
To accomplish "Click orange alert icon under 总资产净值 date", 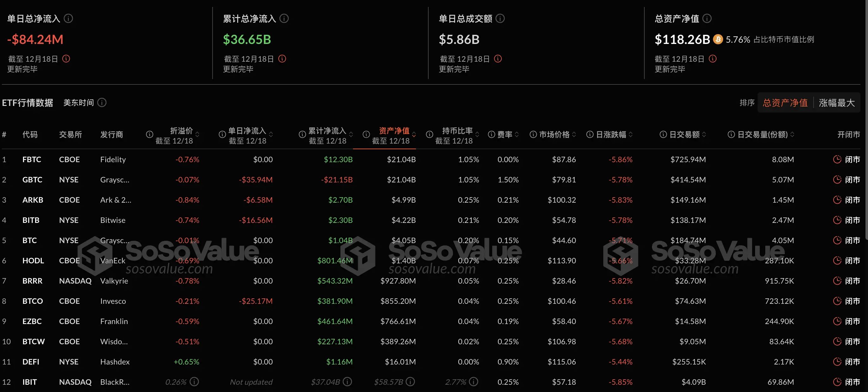I will 712,58.
